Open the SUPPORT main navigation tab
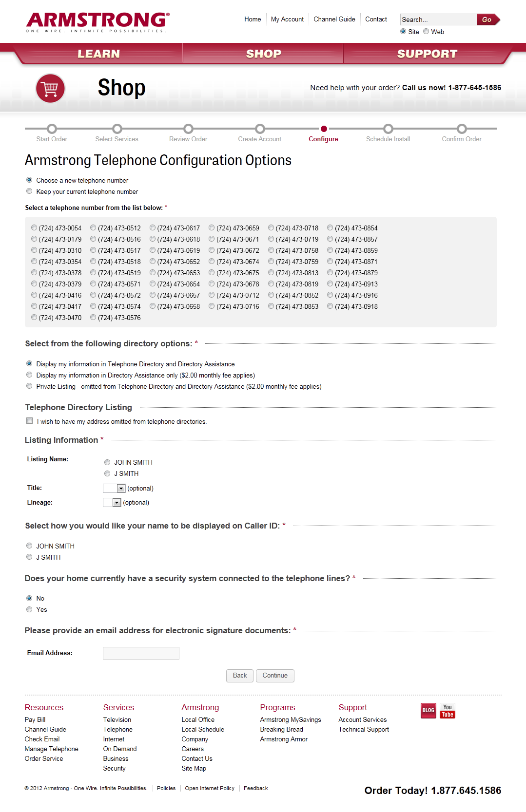This screenshot has width=526, height=812. tap(427, 54)
